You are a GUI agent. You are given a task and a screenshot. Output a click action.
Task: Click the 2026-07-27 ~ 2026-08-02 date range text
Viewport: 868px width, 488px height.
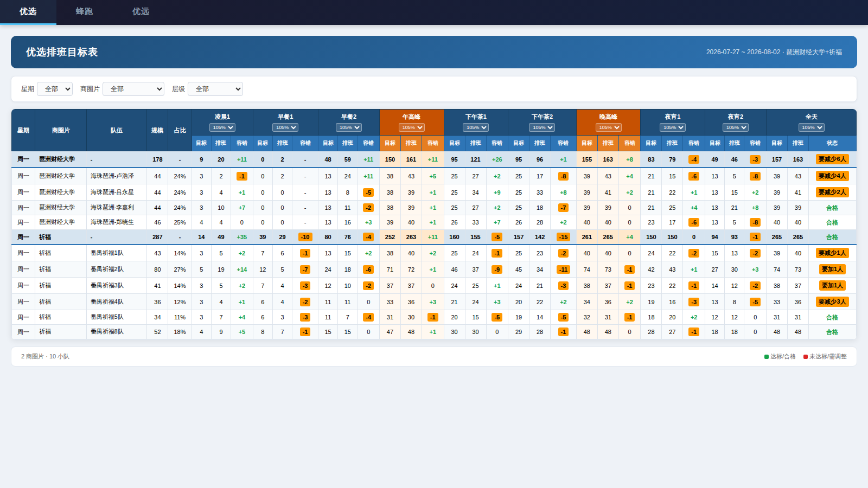pos(743,52)
